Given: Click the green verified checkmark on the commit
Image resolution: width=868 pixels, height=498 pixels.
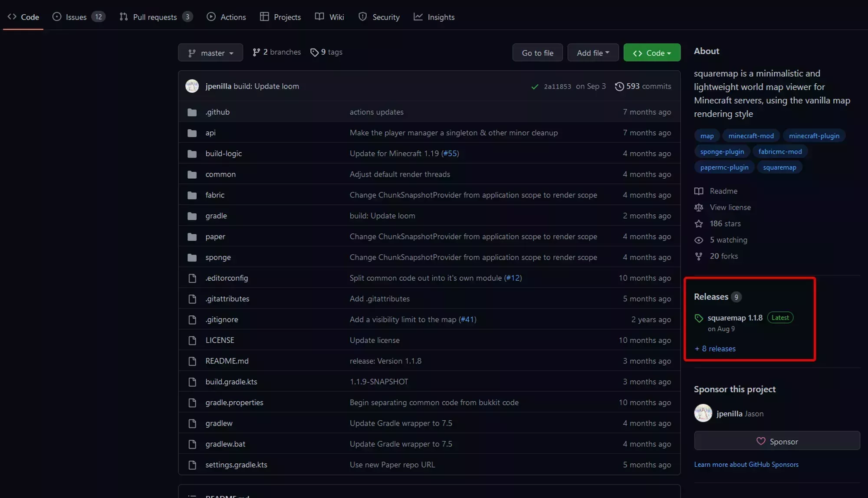Looking at the screenshot, I should tap(534, 86).
